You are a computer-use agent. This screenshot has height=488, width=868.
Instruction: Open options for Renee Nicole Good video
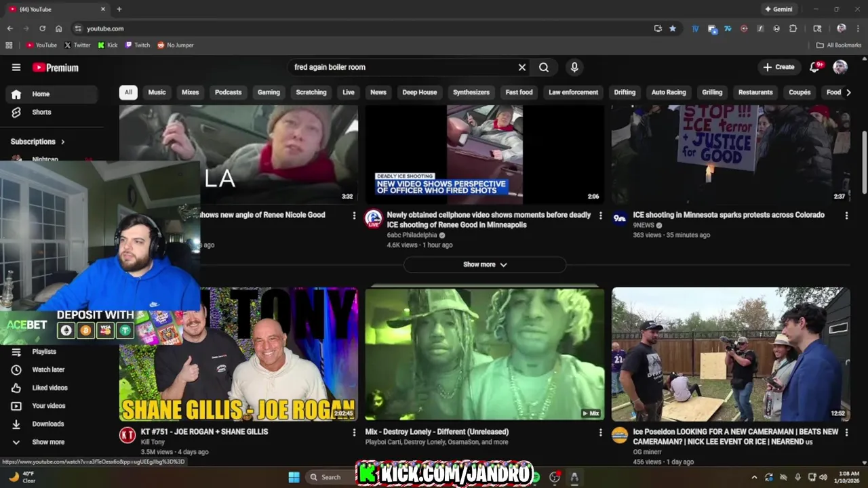click(354, 216)
